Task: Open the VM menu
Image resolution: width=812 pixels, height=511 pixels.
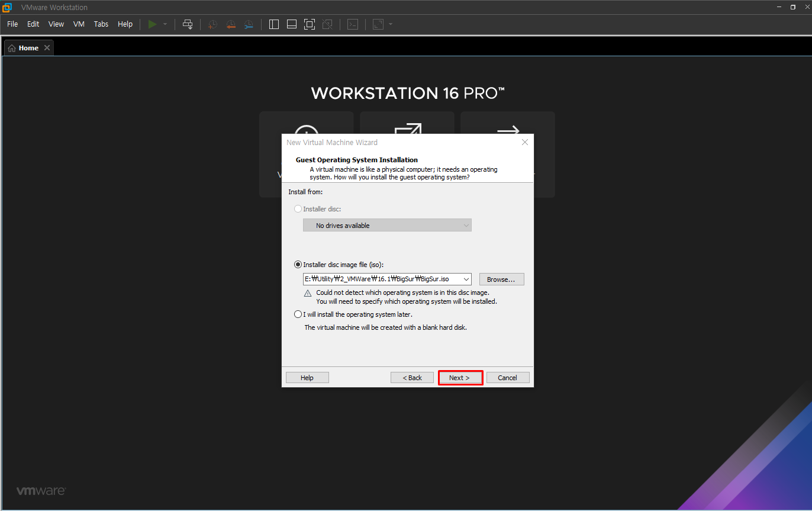Action: pos(79,24)
